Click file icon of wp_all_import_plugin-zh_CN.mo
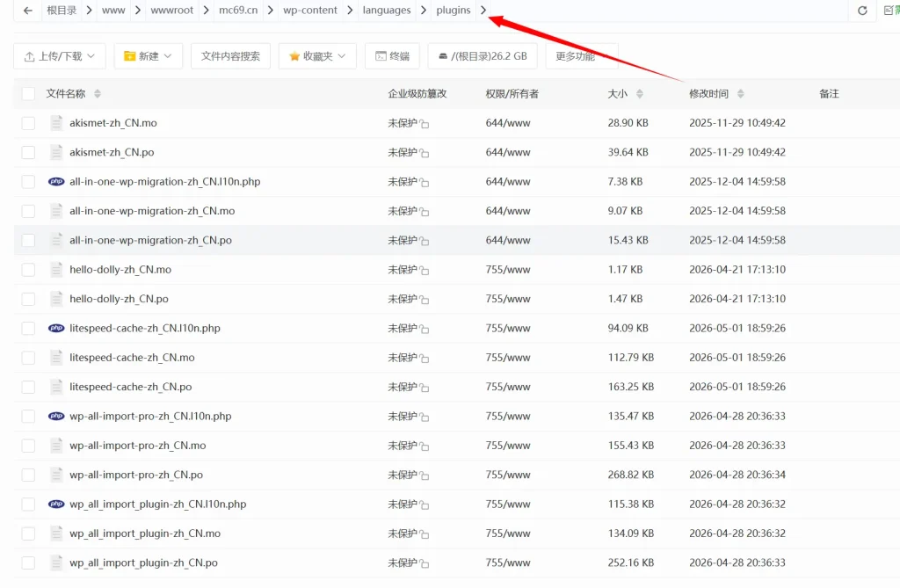This screenshot has height=588, width=900. click(x=56, y=533)
